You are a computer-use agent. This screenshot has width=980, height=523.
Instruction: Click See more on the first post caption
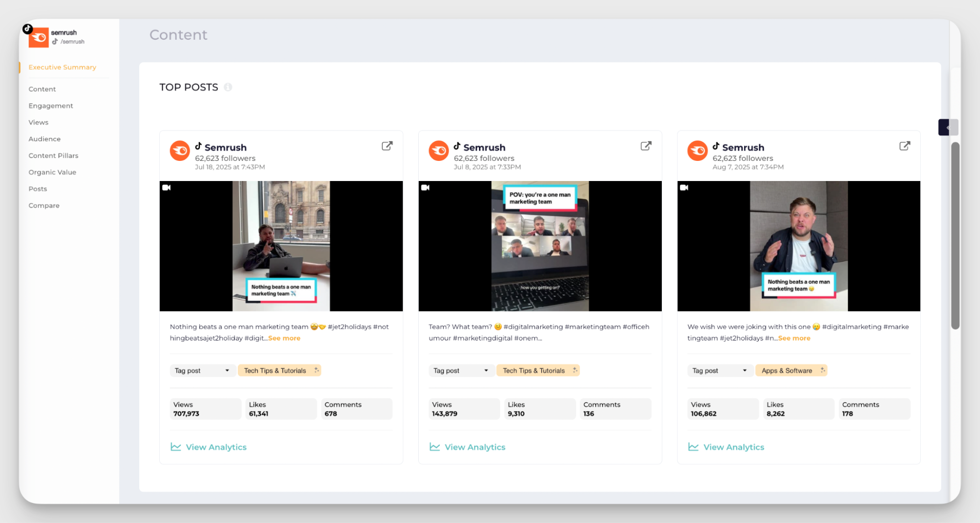284,338
